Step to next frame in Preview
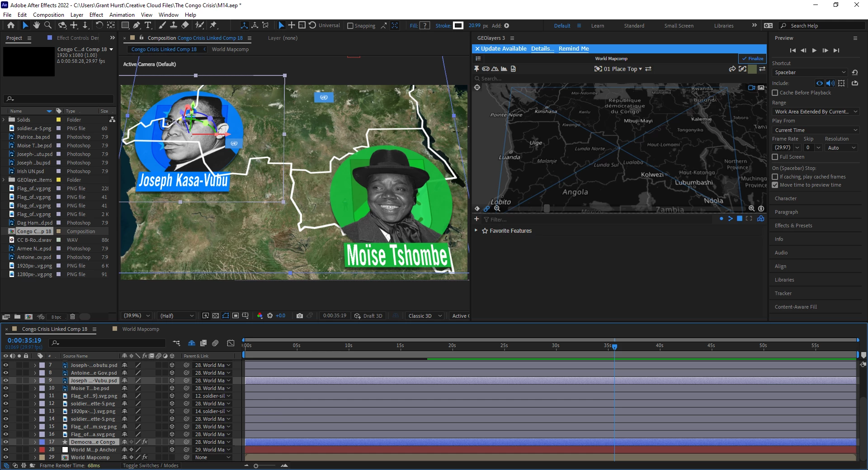The image size is (868, 470). pos(825,50)
